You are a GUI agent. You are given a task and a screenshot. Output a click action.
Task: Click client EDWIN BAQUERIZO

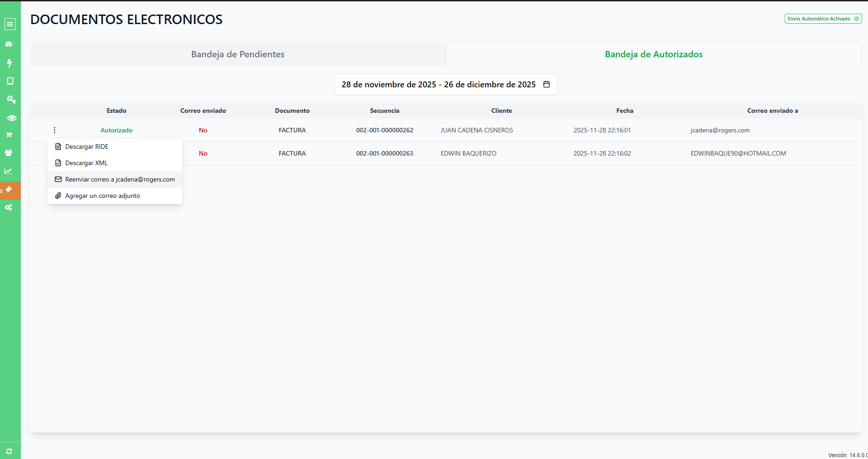(x=468, y=153)
